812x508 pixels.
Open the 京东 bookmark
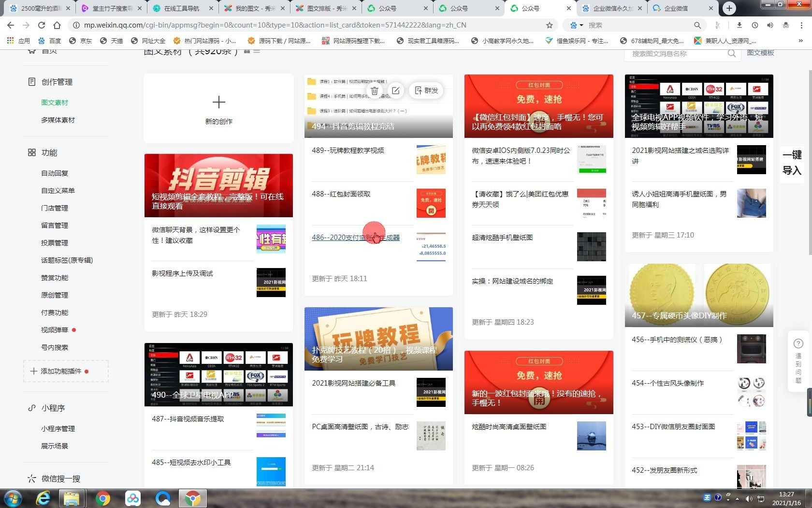click(x=80, y=41)
